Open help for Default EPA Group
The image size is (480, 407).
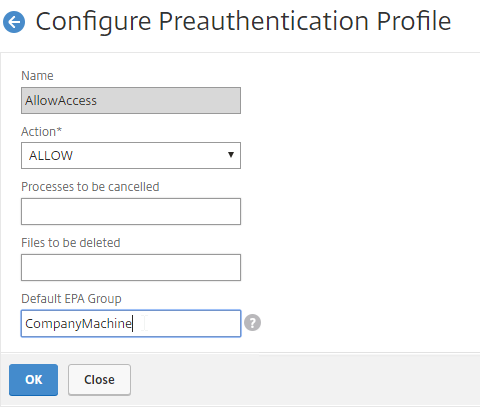252,323
